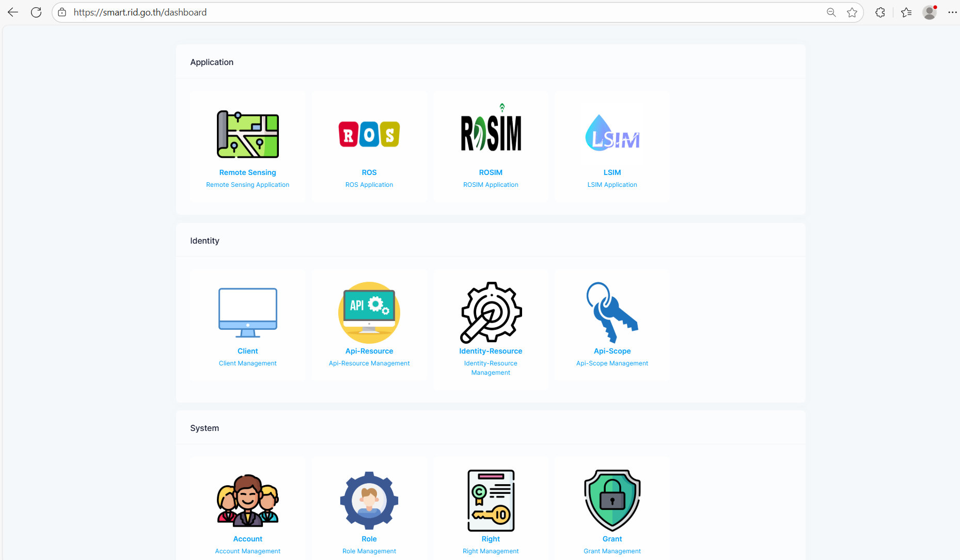Viewport: 960px width, 560px height.
Task: Click the Client Management link text
Action: tap(247, 363)
